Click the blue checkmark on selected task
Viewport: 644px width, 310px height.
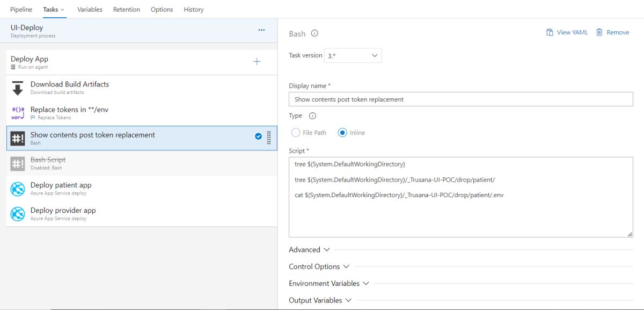coord(258,136)
